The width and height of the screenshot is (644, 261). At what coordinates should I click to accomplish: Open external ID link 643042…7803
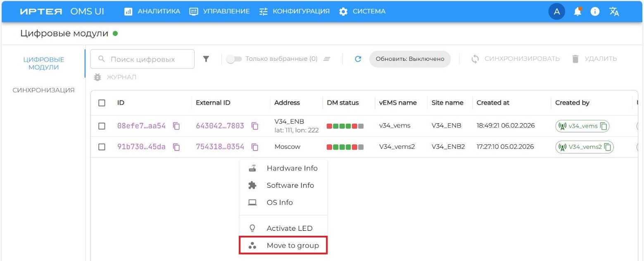click(220, 126)
